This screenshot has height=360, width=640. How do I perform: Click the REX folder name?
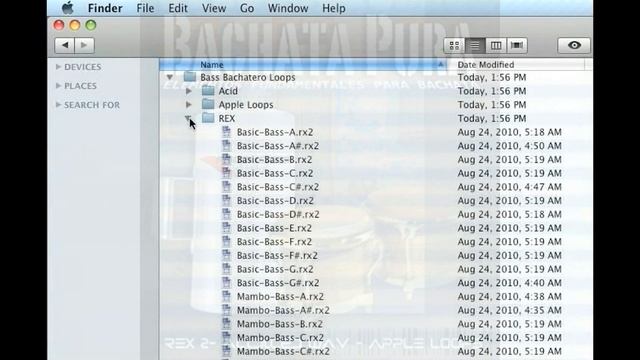(x=227, y=118)
